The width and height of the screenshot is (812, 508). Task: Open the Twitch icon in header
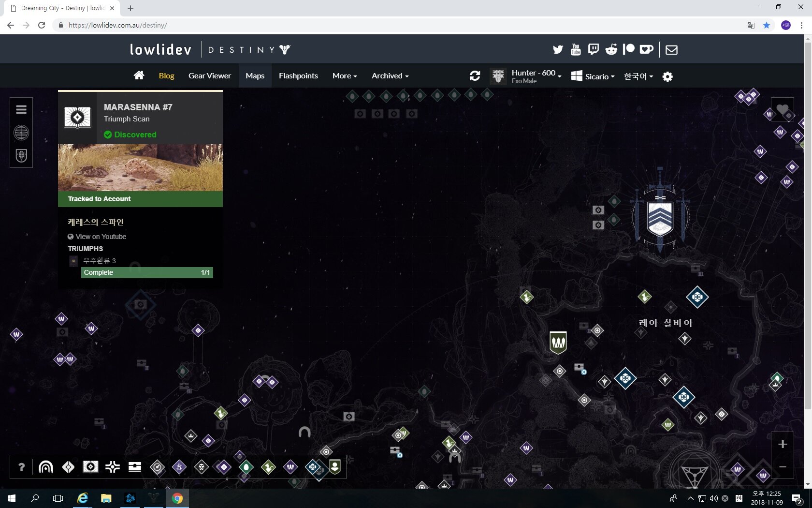[x=593, y=49]
